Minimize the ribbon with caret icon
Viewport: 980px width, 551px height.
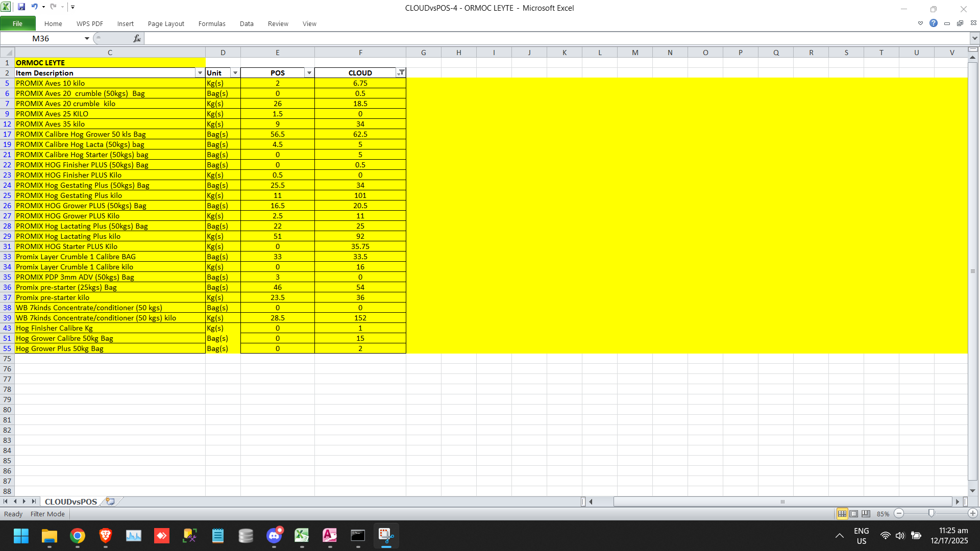(x=920, y=23)
